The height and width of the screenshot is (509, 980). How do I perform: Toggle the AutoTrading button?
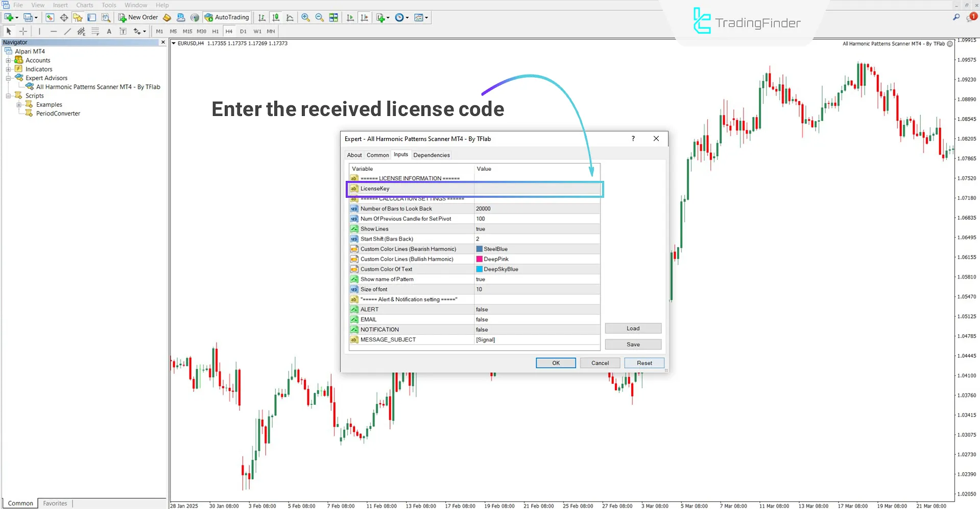(227, 17)
